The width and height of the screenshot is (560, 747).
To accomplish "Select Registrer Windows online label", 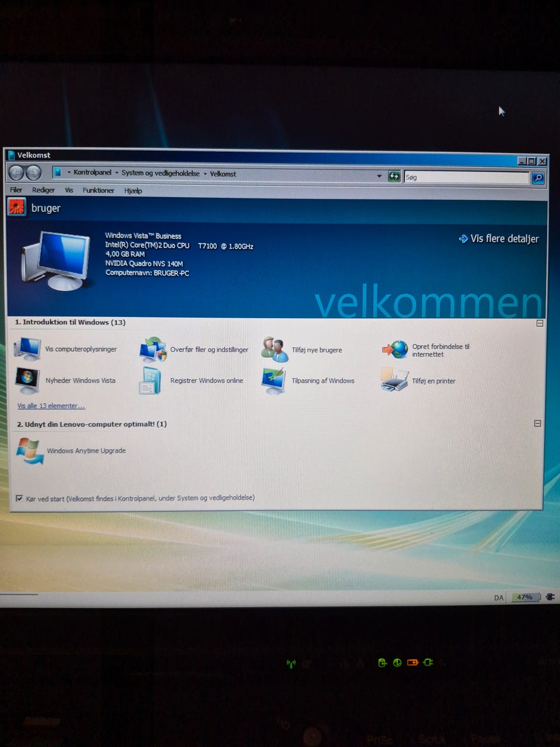I will click(x=206, y=381).
